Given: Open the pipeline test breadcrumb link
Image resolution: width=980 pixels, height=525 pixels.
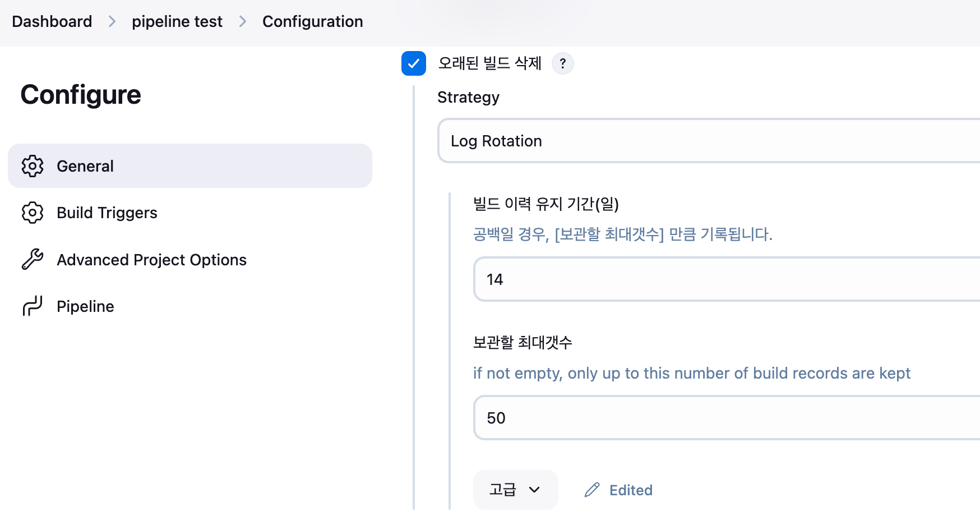Looking at the screenshot, I should (177, 22).
